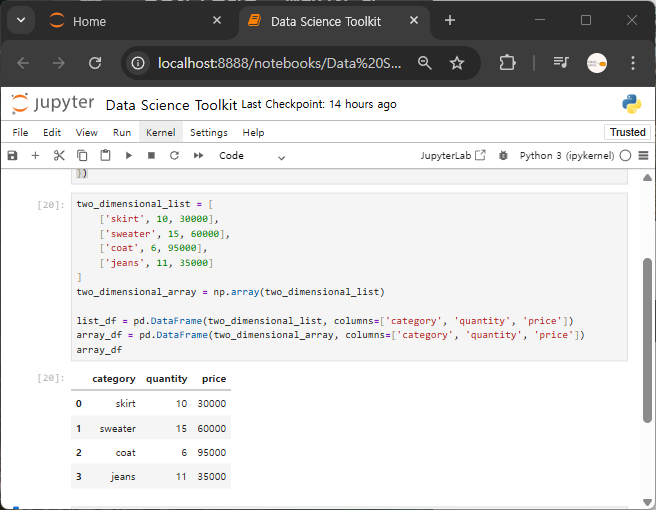
Task: Copy the selected cell icon
Action: 82,156
